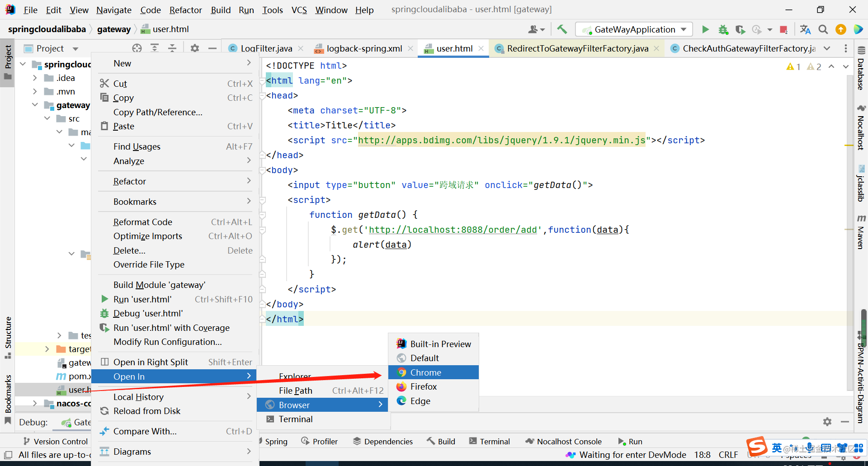Click the orange update arrow icon
Viewport: 868px width, 466px height.
[x=841, y=29]
